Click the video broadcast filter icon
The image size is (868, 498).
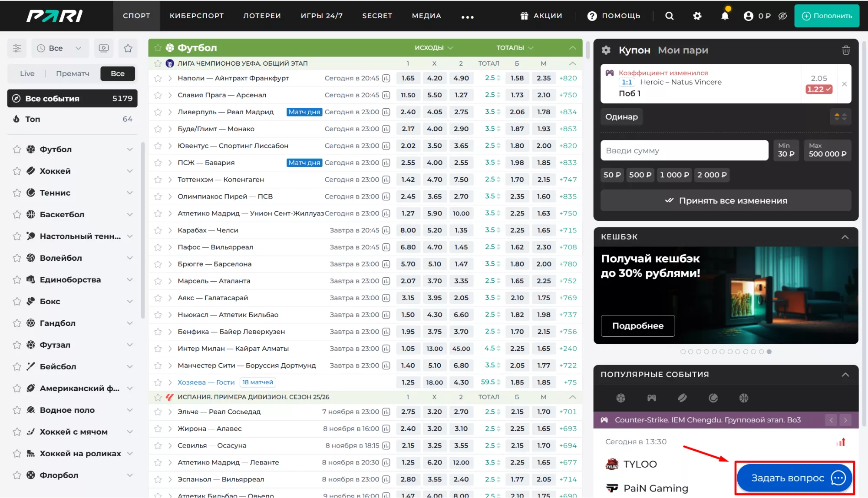[104, 48]
